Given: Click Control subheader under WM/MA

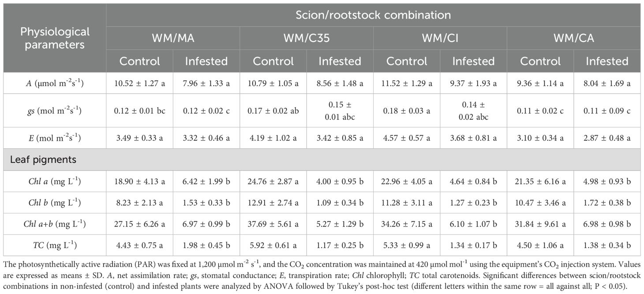Looking at the screenshot, I should 139,61.
